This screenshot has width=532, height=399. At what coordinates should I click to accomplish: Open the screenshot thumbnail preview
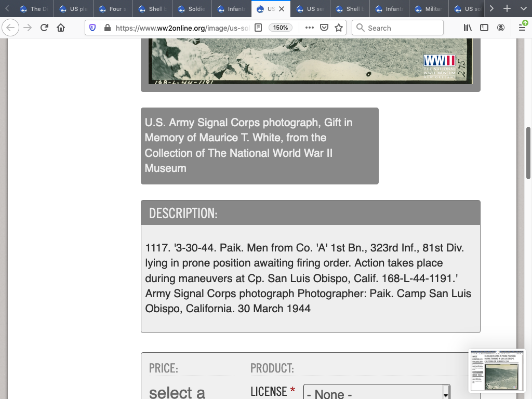(x=497, y=370)
